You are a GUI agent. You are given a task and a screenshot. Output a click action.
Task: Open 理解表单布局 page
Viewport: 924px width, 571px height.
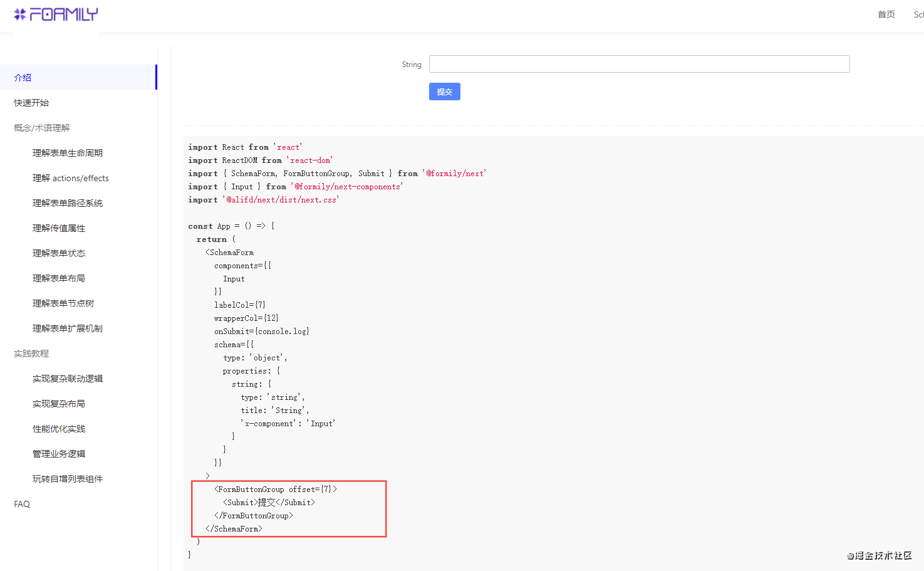tap(59, 278)
